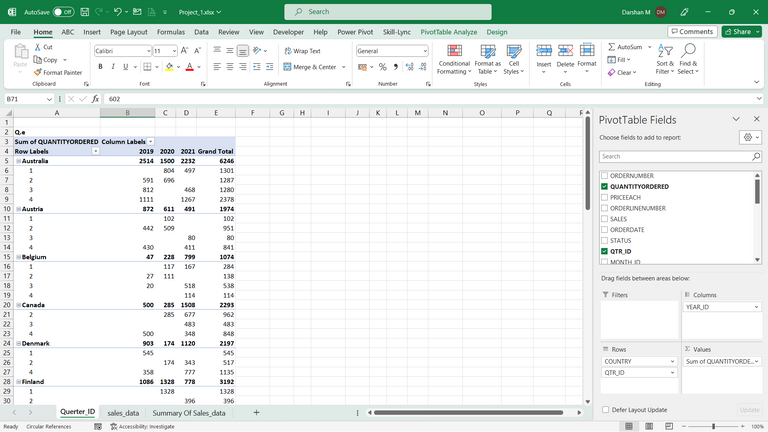Toggle the AutoSave switch

63,12
